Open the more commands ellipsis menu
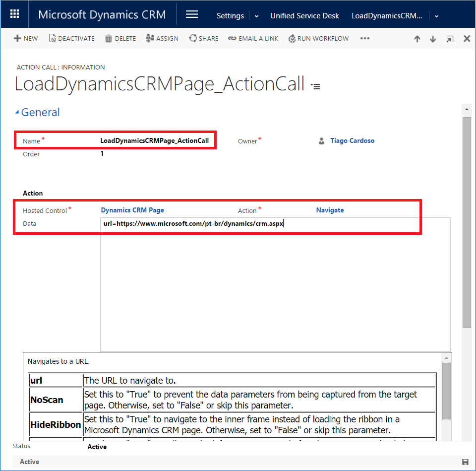The height and width of the screenshot is (471, 476). tap(365, 38)
